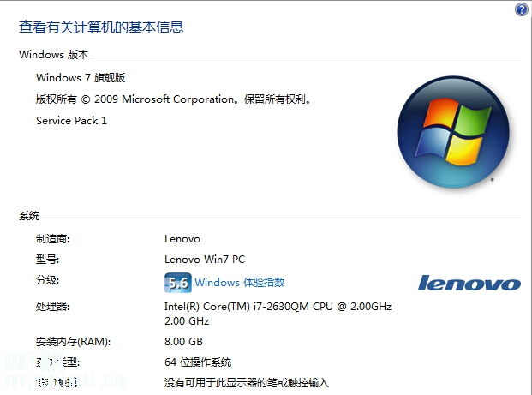Click the 分级 rating label
The image size is (532, 395).
(47, 280)
